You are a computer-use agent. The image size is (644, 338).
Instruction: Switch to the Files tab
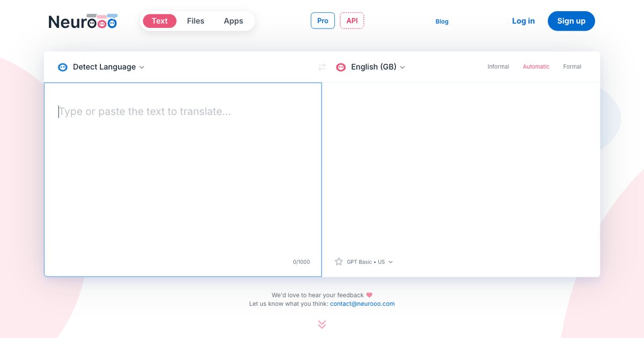[195, 21]
